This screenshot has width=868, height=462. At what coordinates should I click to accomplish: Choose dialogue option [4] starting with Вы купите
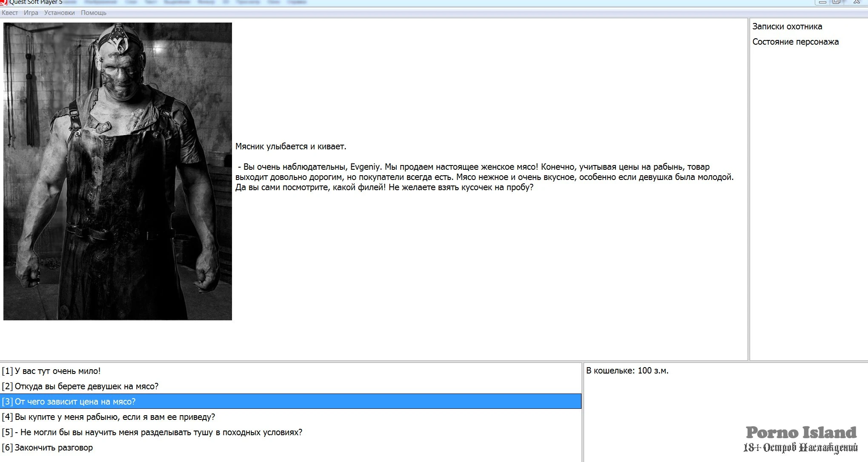[109, 417]
